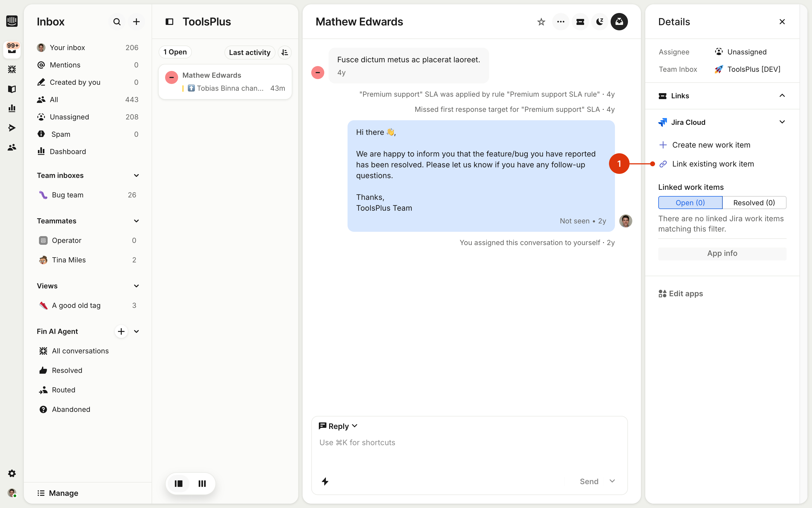
Task: Open inbox search magnifier icon
Action: [x=117, y=22]
